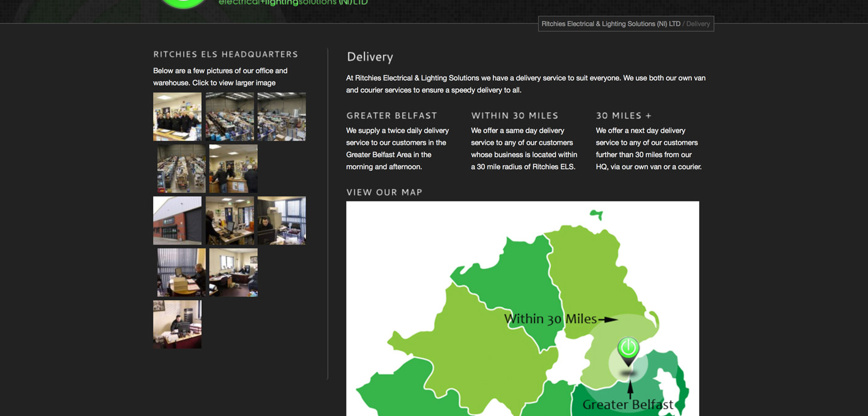
Task: Click the 'twice daily delivery' paragraph
Action: point(398,149)
